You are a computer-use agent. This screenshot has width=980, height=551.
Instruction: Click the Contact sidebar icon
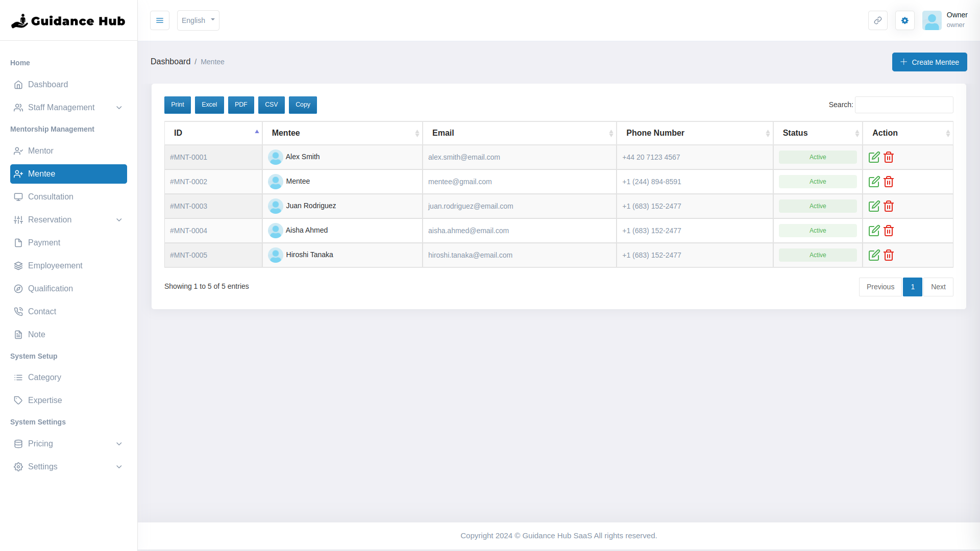tap(18, 311)
